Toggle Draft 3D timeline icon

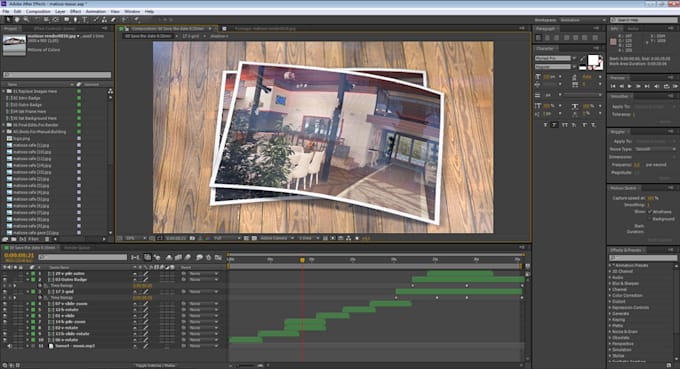[x=157, y=258]
